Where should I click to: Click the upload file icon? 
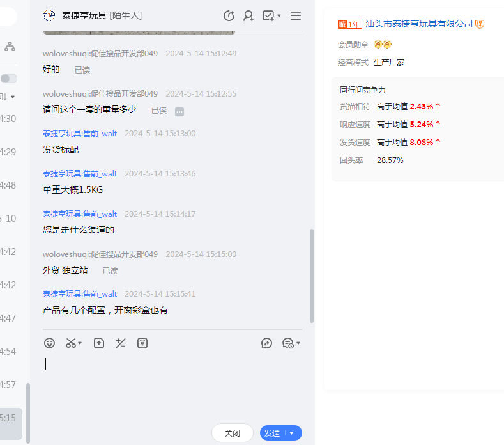tap(99, 343)
